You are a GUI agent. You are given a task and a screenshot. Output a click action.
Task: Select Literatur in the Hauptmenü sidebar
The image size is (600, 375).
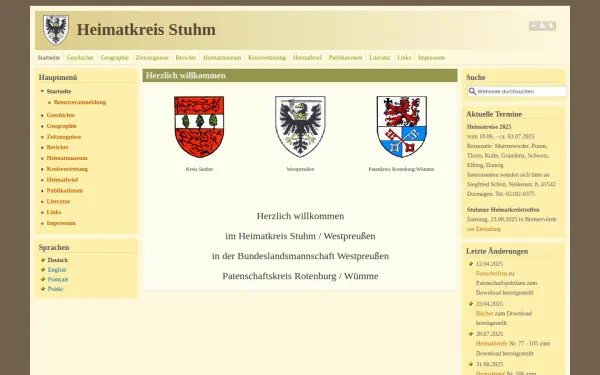59,201
